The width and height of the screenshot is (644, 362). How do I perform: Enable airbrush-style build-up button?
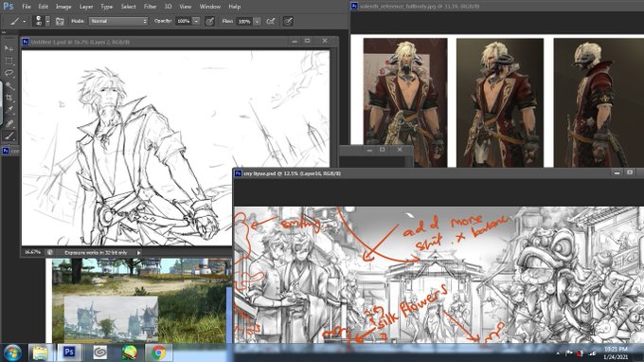[x=271, y=22]
